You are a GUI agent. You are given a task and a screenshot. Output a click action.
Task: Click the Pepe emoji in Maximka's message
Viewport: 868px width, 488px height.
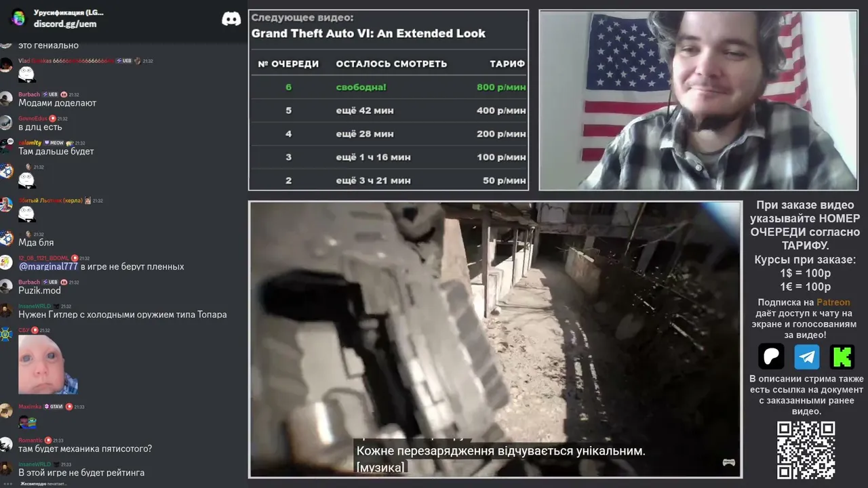[x=26, y=423]
